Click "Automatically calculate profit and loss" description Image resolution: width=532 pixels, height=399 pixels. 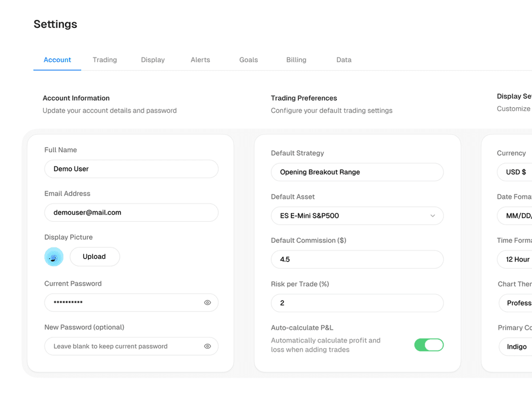[326, 345]
